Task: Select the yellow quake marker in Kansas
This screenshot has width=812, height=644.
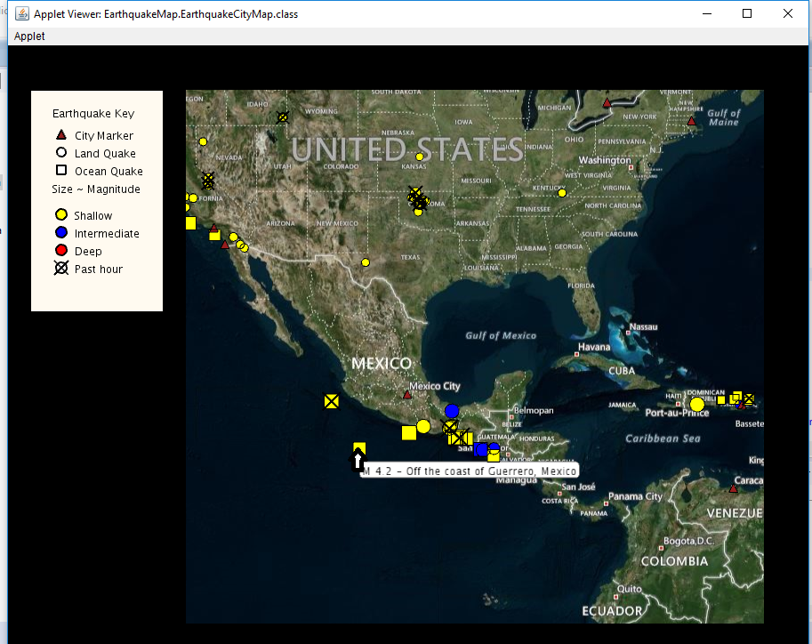Action: pos(420,157)
